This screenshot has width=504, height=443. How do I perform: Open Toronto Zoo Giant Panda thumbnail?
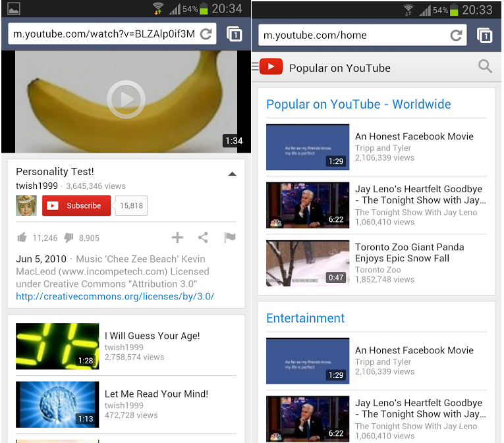coord(308,263)
